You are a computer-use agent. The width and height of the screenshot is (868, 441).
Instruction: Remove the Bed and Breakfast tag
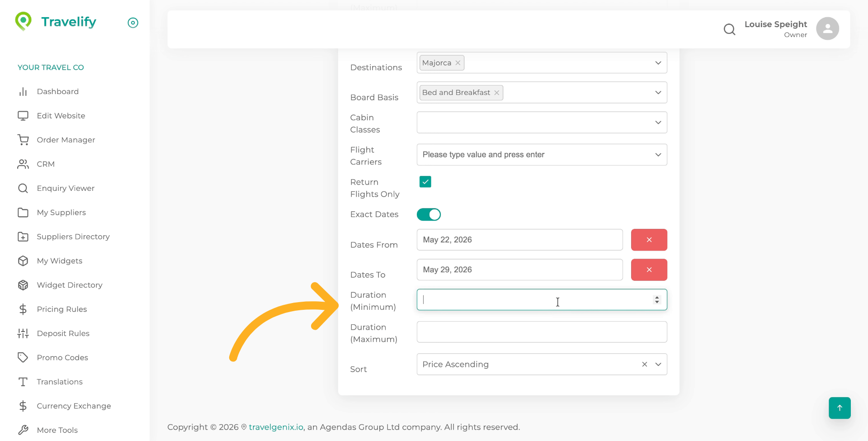497,93
